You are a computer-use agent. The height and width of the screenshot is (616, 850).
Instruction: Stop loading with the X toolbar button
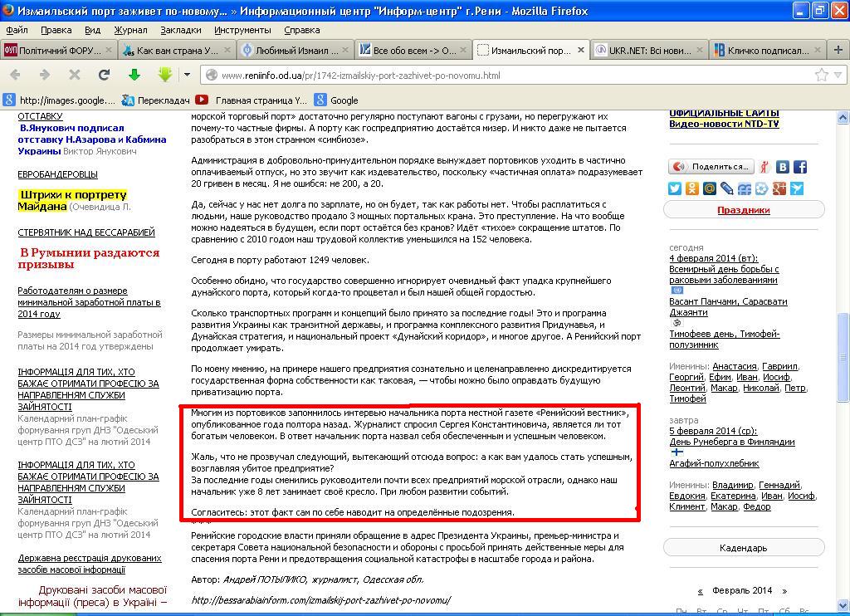pos(74,75)
